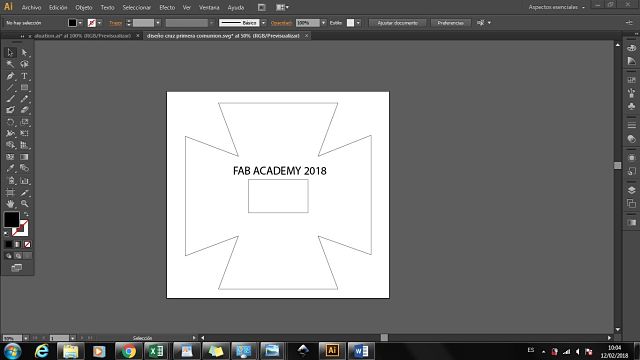Viewport: 640px width, 360px height.
Task: Launch Google Chrome from taskbar
Action: point(128,351)
